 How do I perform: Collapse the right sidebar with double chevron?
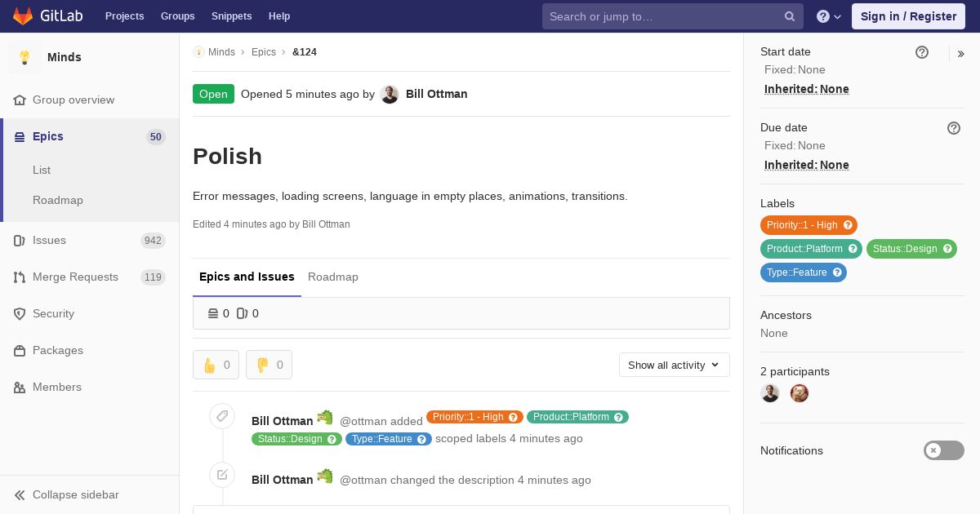coord(961,54)
